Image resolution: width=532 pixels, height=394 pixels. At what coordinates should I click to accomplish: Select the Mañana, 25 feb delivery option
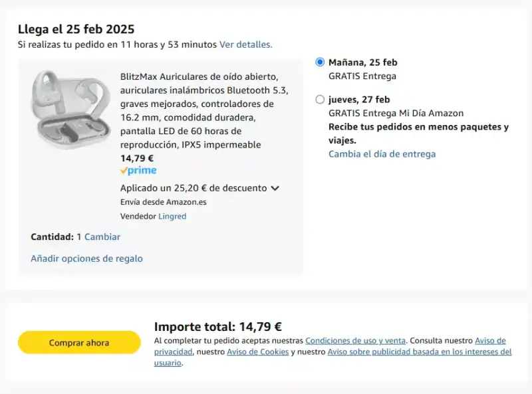tap(320, 62)
